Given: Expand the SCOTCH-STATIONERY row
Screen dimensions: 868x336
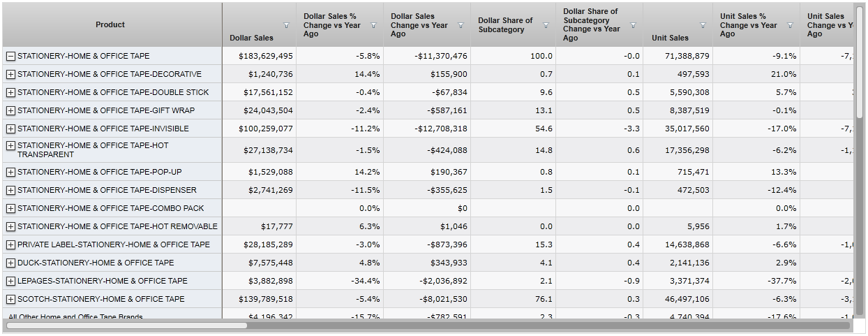Looking at the screenshot, I should (10, 299).
